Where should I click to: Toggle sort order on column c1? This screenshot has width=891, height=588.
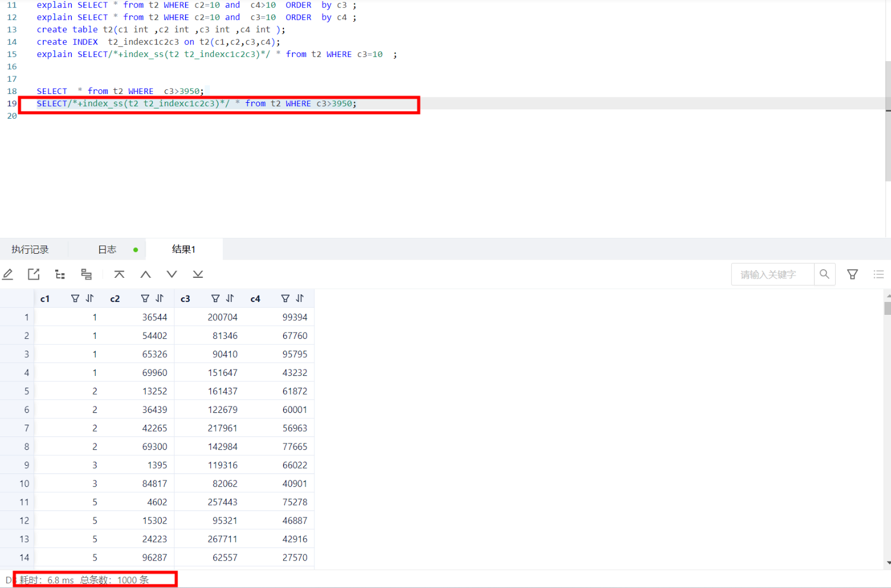point(90,298)
